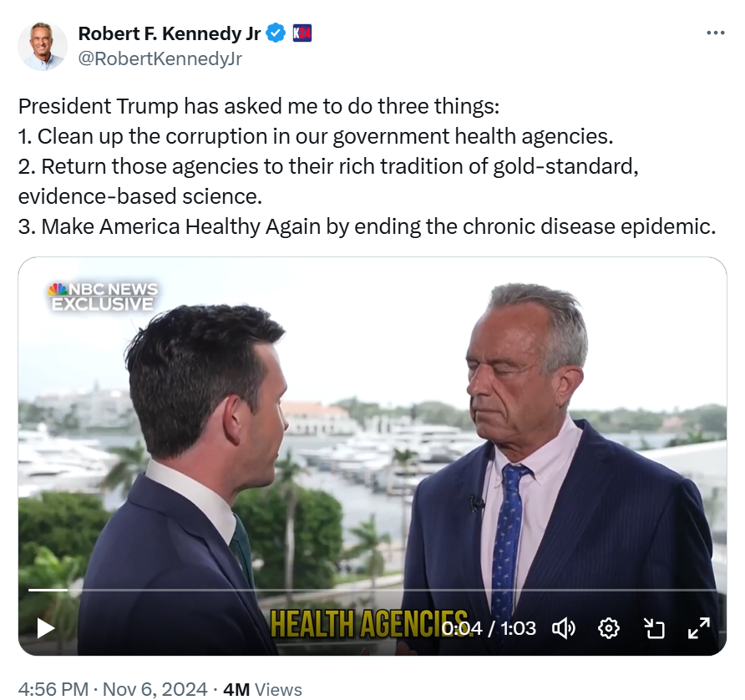The height and width of the screenshot is (700, 745).
Task: Click the 0:04 / 1:03 time display
Action: click(x=489, y=628)
